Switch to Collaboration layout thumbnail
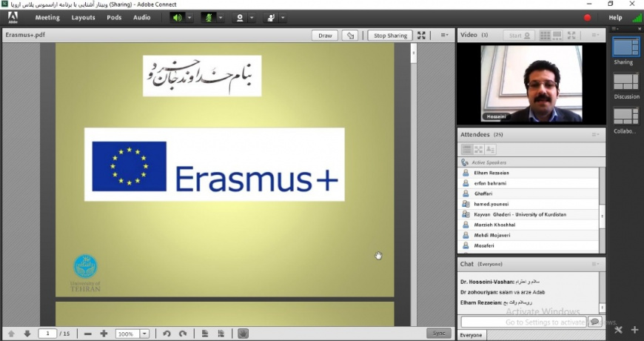644x341 pixels. coord(626,116)
